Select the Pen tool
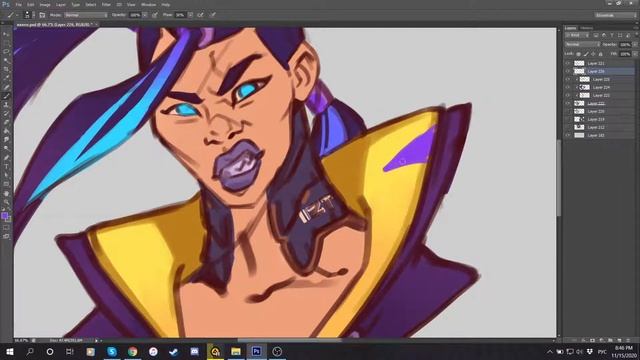Screen dimensions: 640x360 click(x=6, y=158)
